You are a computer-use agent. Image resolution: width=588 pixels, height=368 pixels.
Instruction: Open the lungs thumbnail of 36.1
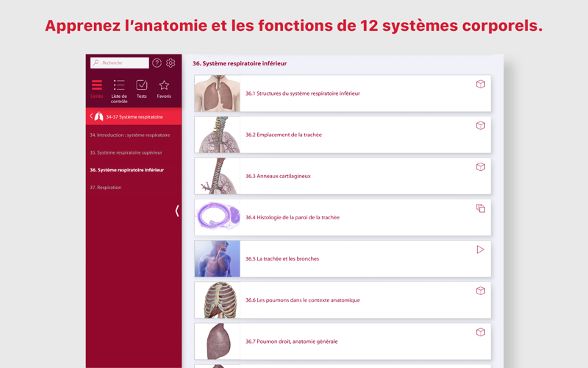pyautogui.click(x=217, y=93)
